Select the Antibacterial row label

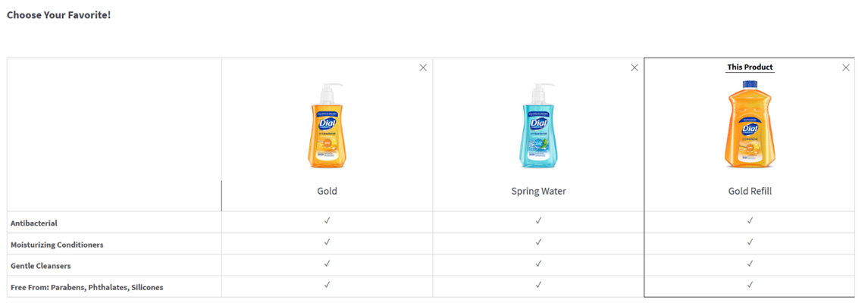pyautogui.click(x=34, y=223)
